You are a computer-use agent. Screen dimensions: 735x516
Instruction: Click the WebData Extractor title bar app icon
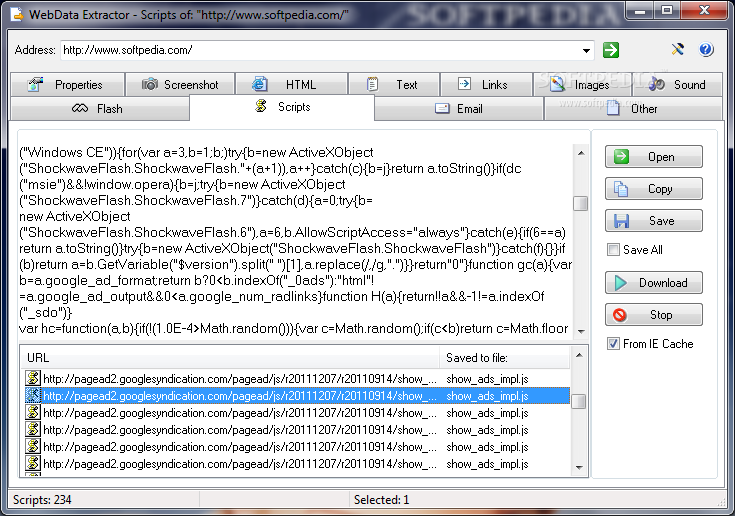[17, 15]
